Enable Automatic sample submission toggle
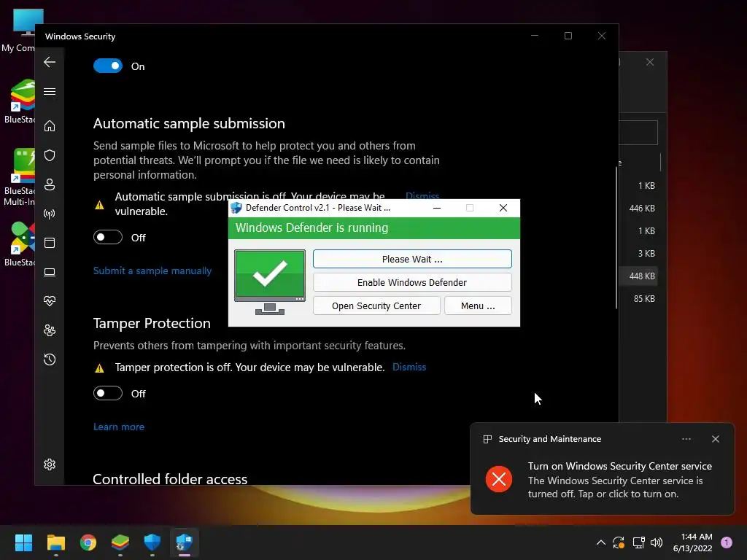 pos(108,237)
